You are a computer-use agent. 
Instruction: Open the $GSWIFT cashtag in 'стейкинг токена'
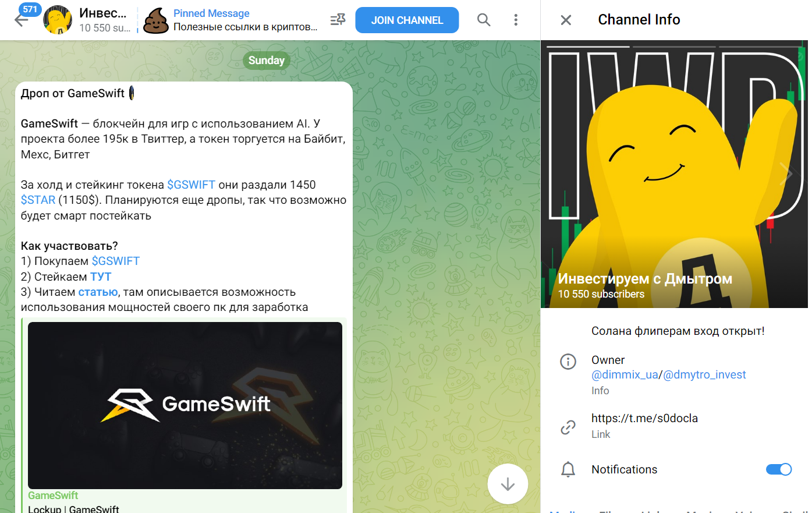191,185
